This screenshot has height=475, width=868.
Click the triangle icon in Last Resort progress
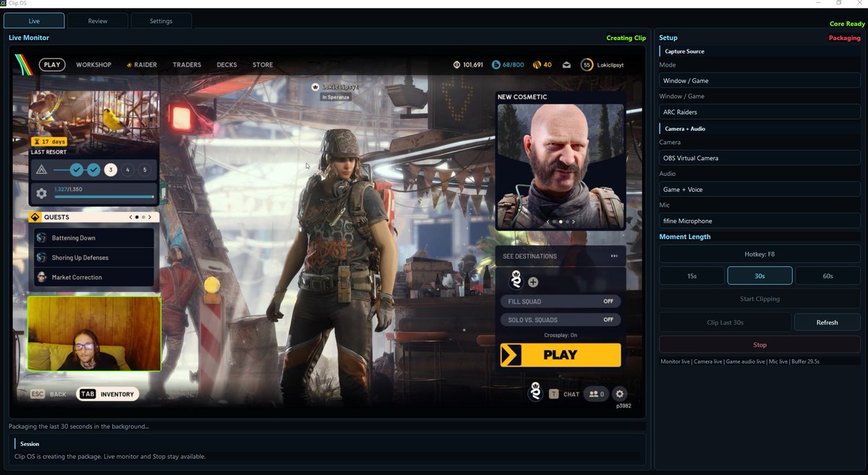(x=41, y=169)
